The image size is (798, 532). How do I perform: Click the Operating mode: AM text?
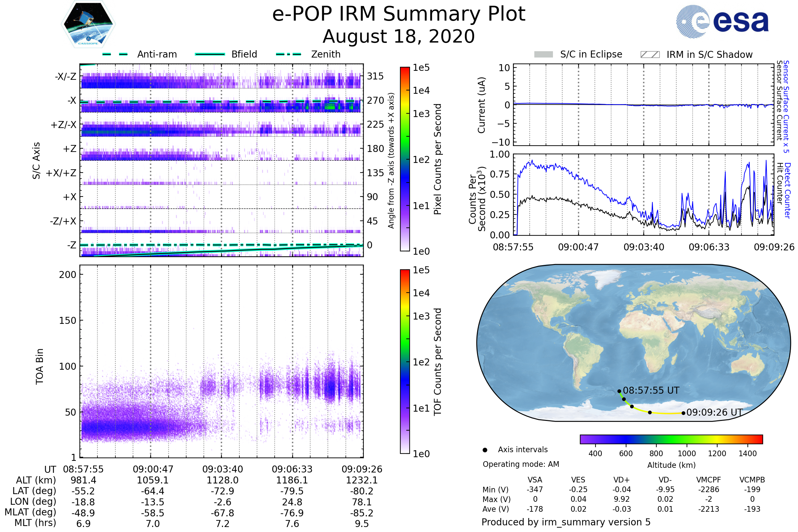coord(521,464)
